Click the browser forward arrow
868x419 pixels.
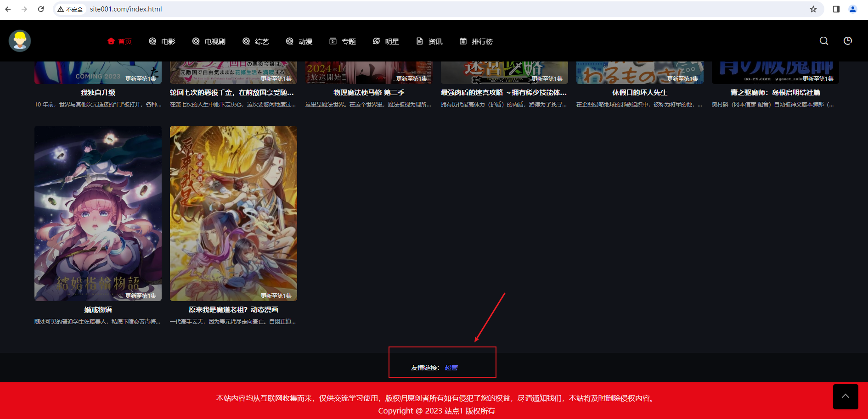click(24, 9)
